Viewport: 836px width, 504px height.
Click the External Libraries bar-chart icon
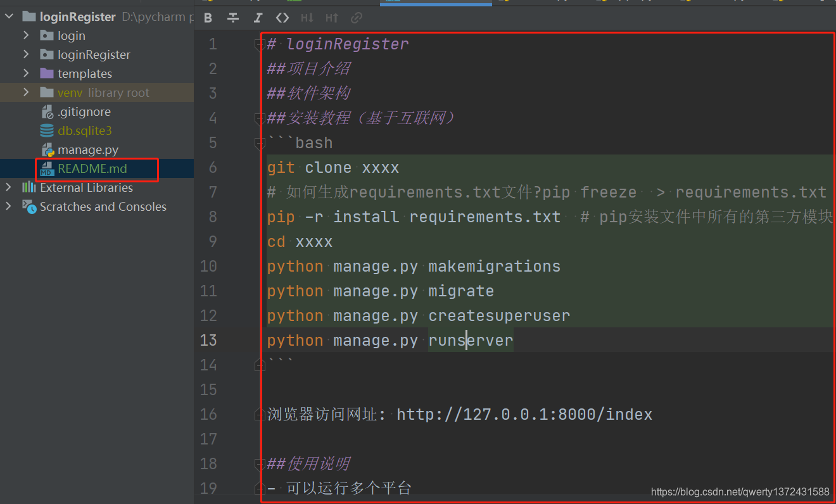[x=29, y=187]
